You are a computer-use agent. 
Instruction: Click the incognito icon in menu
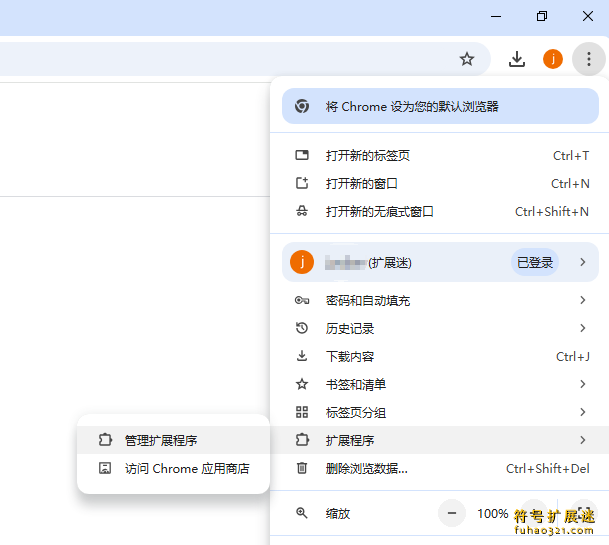click(x=302, y=211)
